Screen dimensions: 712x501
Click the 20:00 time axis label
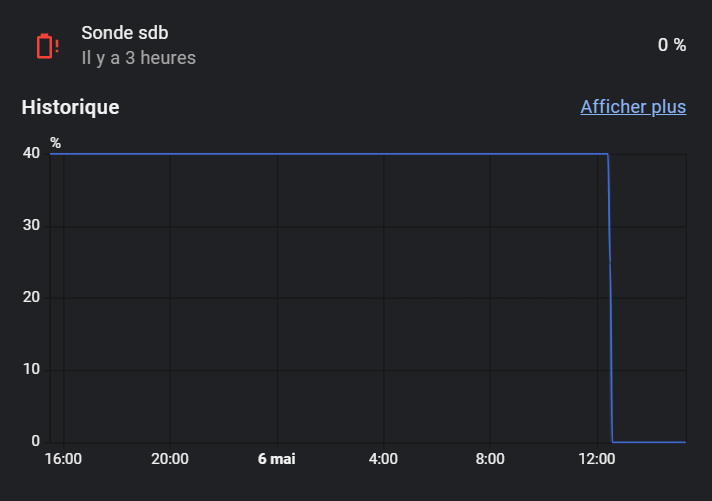click(170, 459)
